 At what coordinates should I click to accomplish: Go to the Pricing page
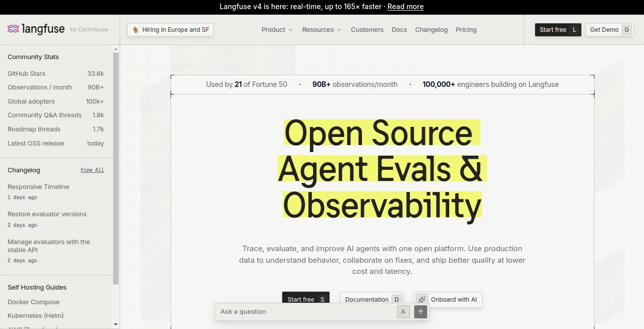(466, 30)
